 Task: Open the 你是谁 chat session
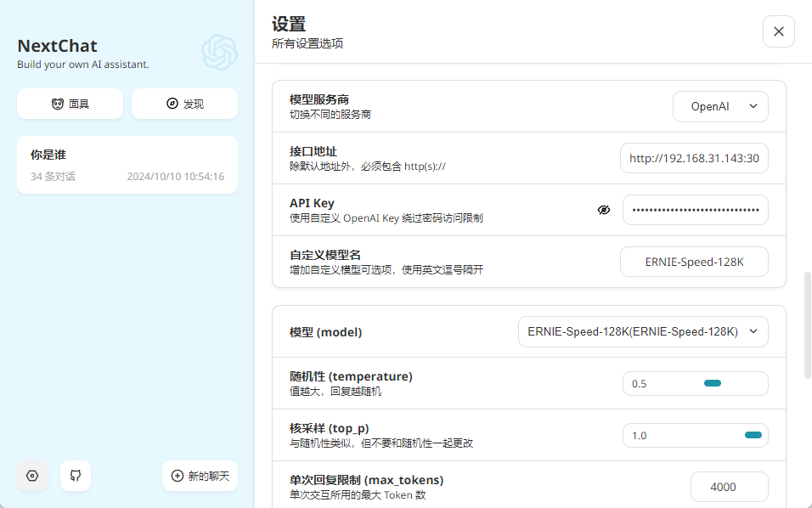pos(127,165)
